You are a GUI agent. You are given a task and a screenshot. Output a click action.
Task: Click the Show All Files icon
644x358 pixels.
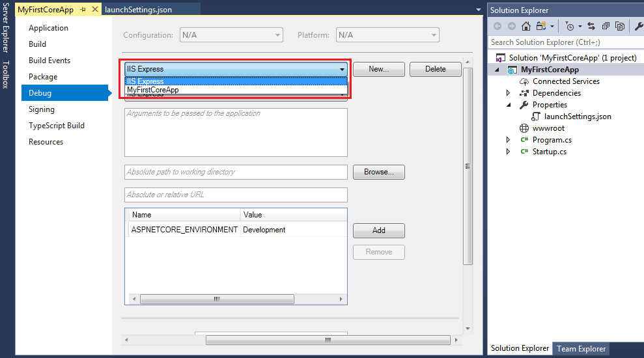click(620, 26)
